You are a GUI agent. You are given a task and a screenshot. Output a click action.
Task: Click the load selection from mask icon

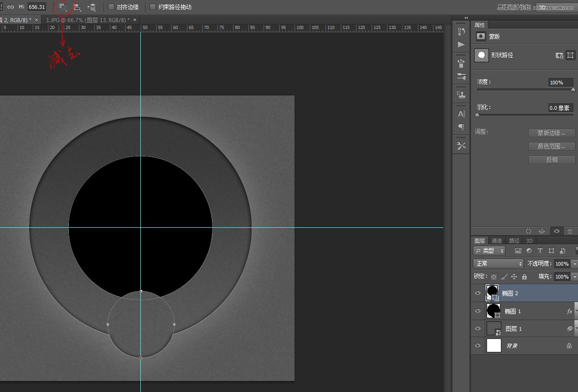pyautogui.click(x=529, y=231)
